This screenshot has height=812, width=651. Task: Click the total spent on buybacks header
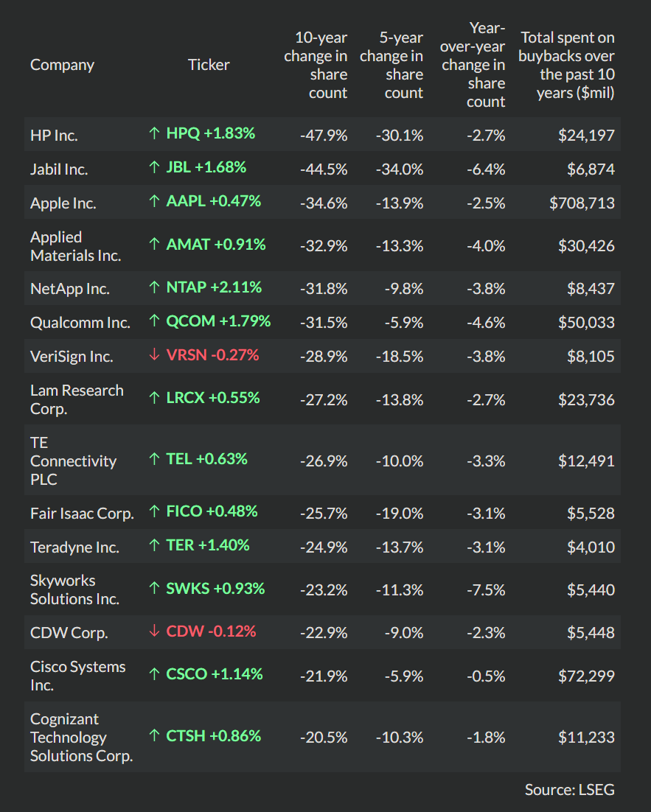pyautogui.click(x=566, y=65)
